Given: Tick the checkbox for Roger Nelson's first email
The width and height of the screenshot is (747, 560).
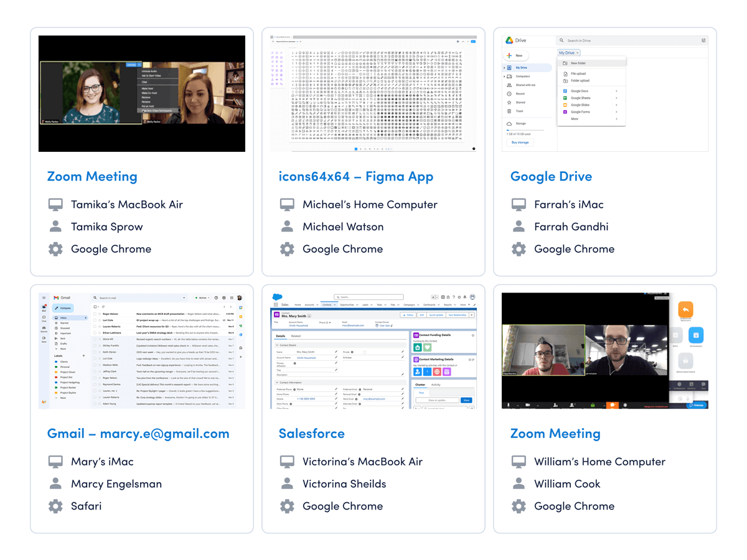Looking at the screenshot, I should pos(95,314).
